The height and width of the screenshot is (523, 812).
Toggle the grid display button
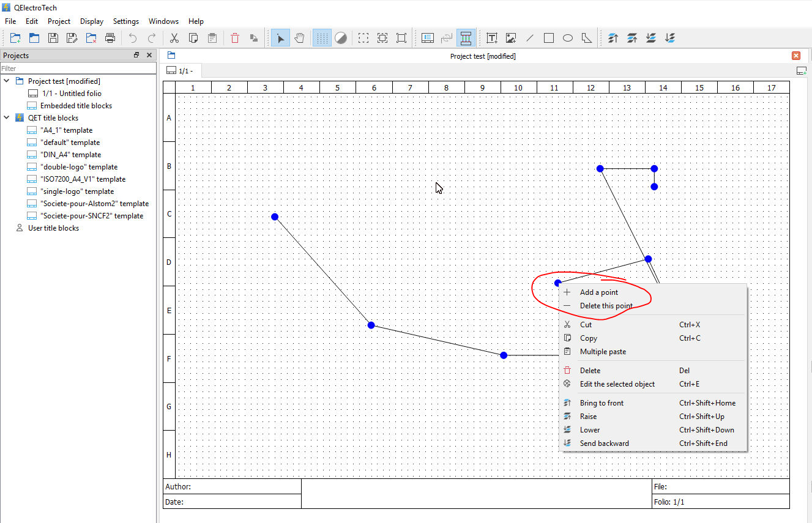[x=322, y=38]
